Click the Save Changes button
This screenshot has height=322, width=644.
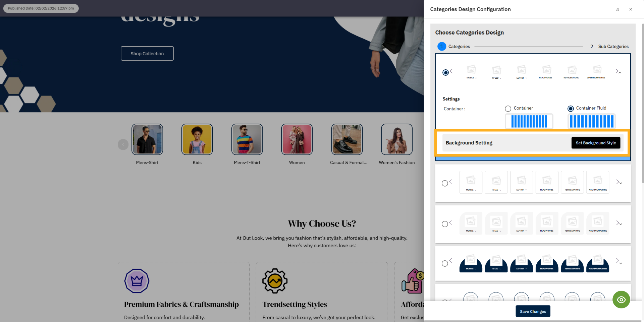coord(533,311)
